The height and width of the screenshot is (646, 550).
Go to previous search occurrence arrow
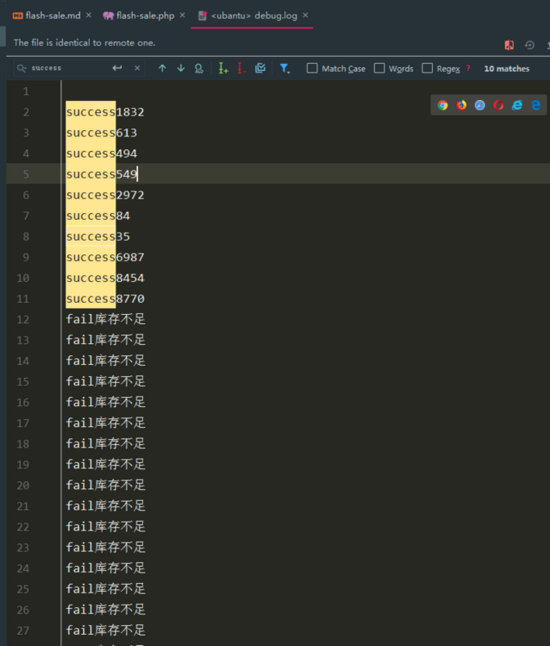[x=162, y=68]
